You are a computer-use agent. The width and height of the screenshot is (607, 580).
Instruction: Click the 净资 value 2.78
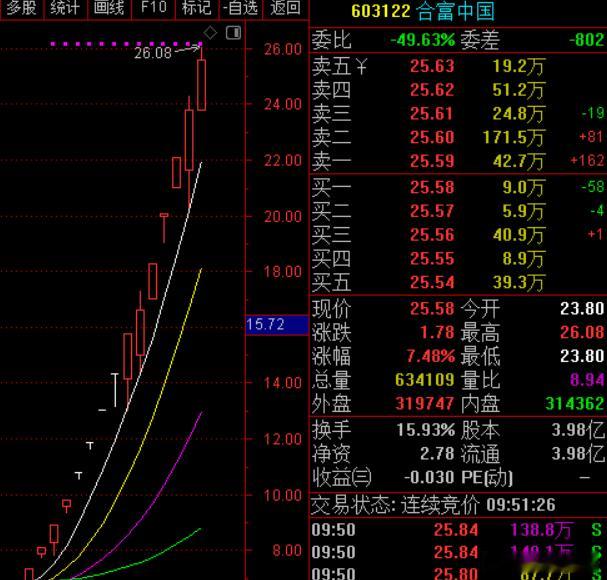437,454
